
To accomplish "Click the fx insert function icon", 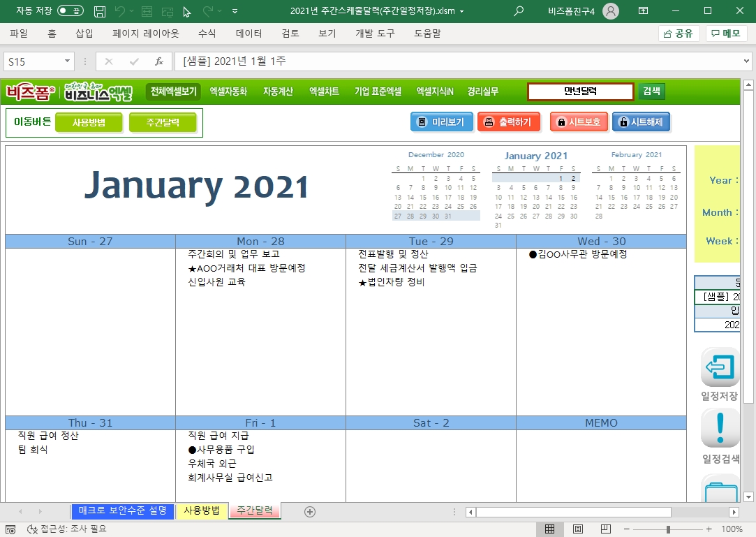I will tap(159, 61).
